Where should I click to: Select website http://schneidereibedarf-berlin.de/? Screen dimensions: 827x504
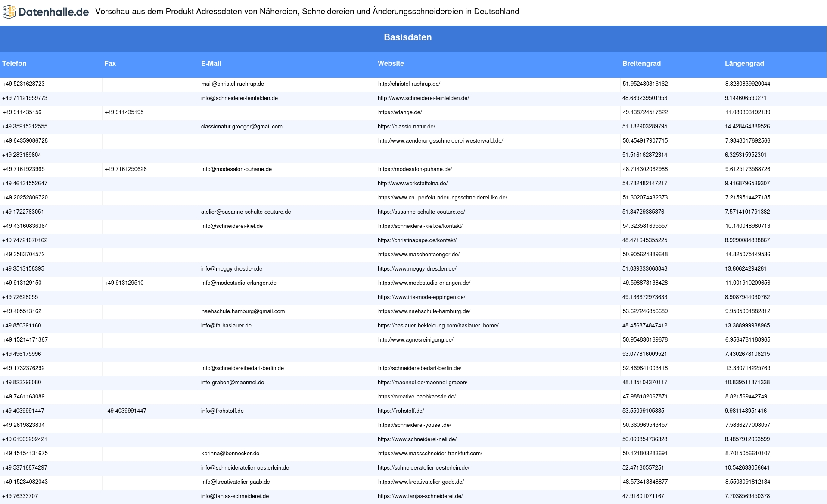(420, 368)
